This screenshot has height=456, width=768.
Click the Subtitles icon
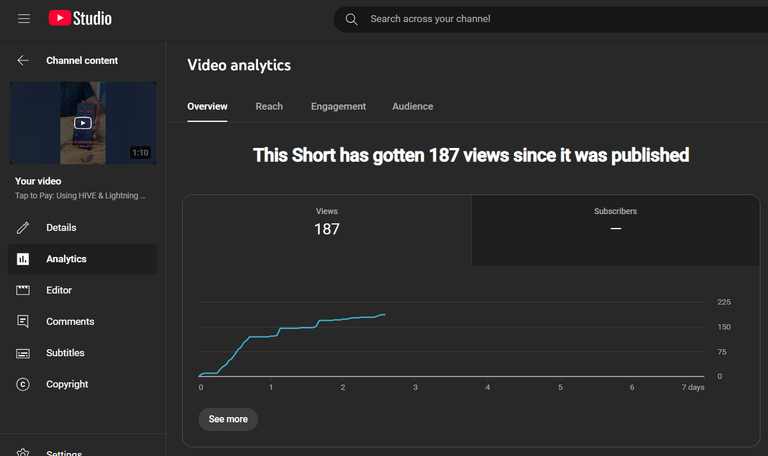pyautogui.click(x=23, y=353)
